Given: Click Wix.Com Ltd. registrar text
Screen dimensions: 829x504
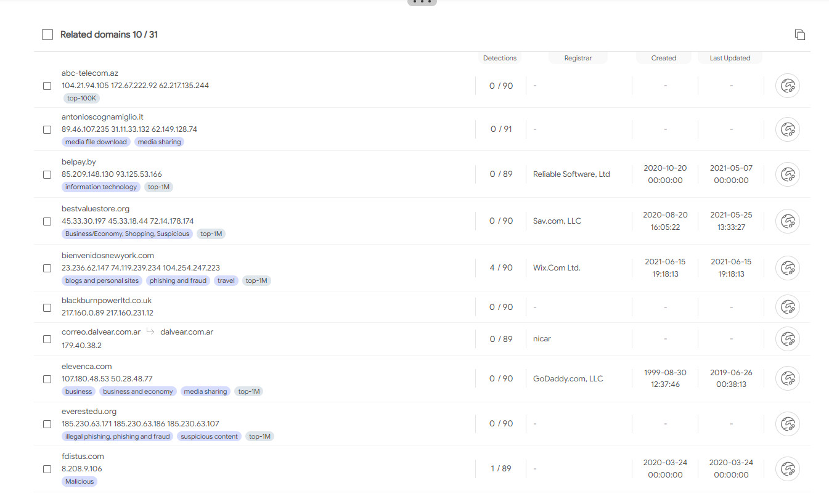Looking at the screenshot, I should click(x=557, y=268).
